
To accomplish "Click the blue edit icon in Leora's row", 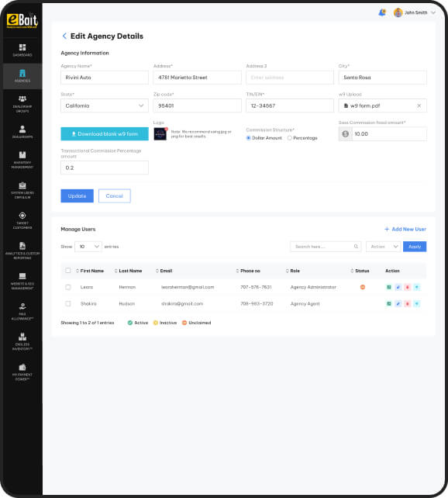I will click(398, 287).
